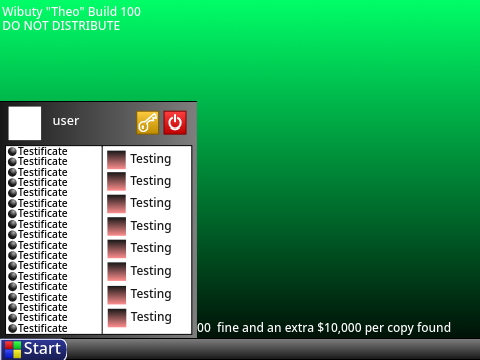480x360 pixels.
Task: Click the Wibuty "Theo" Build 100 text
Action: coord(71,12)
